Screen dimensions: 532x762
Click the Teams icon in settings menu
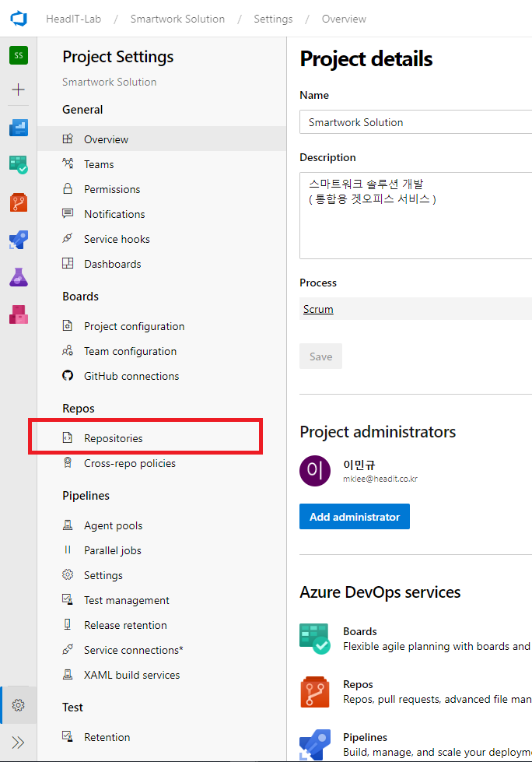(68, 163)
